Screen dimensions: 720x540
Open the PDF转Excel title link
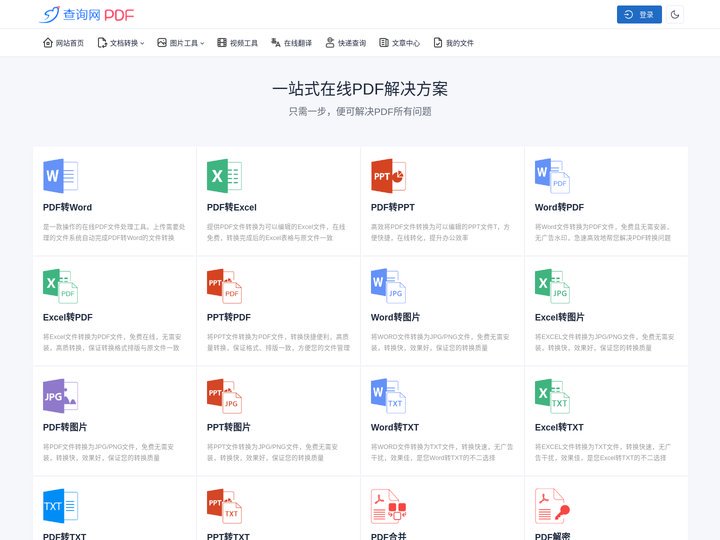coord(231,208)
